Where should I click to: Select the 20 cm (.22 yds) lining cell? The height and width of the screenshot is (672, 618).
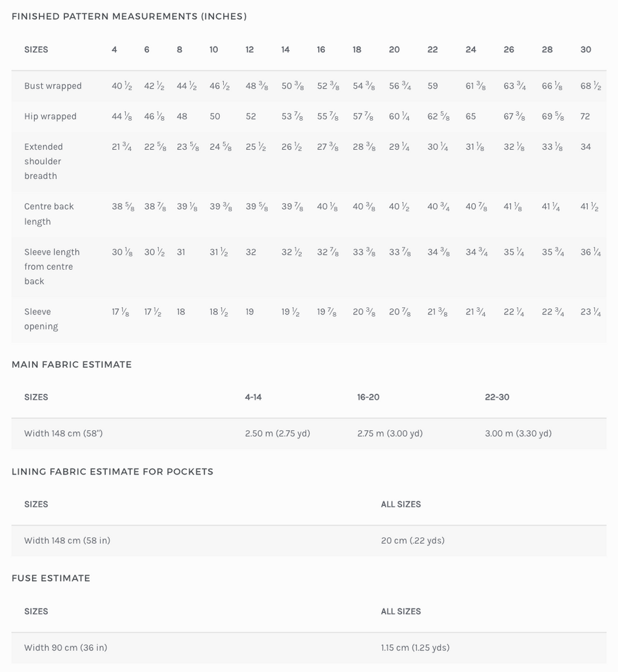click(x=413, y=541)
